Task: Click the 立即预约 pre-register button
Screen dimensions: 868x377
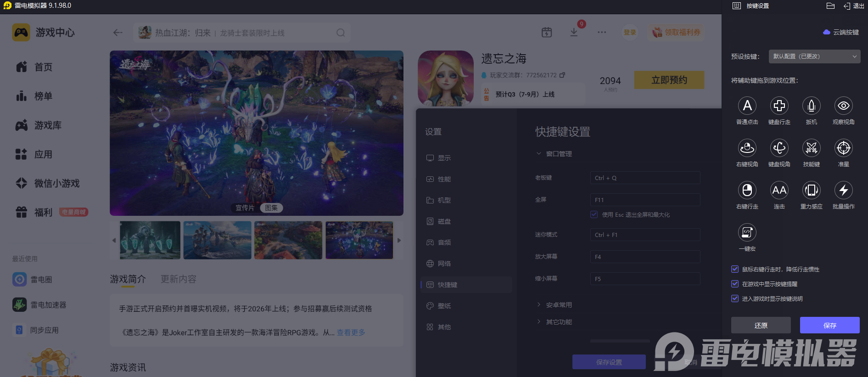Action: pyautogui.click(x=669, y=80)
